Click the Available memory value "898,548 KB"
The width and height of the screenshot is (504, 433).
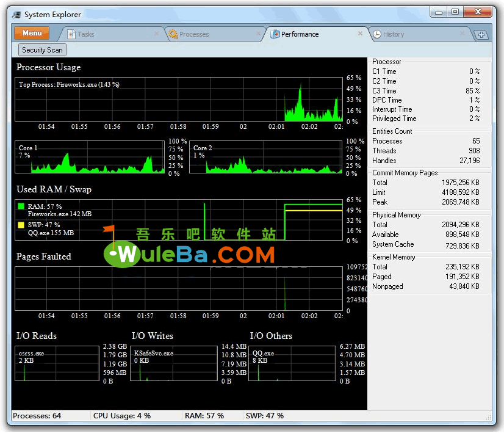463,235
